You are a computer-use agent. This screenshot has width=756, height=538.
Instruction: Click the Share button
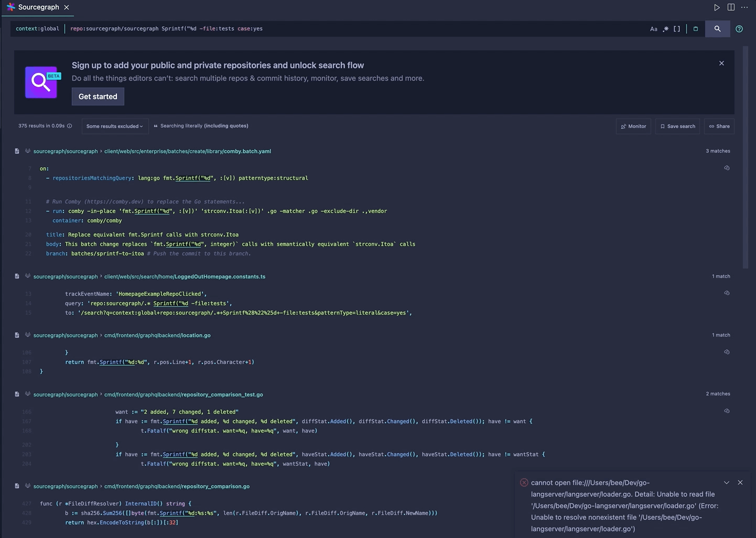pyautogui.click(x=719, y=126)
